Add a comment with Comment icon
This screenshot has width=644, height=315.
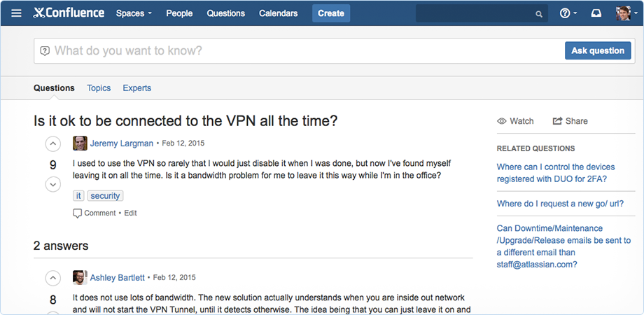click(x=94, y=213)
